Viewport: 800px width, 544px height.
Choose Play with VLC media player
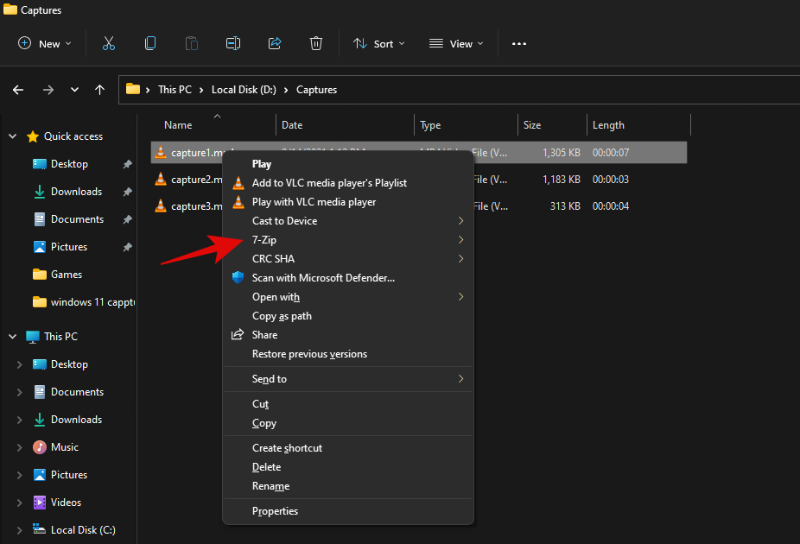(x=314, y=202)
